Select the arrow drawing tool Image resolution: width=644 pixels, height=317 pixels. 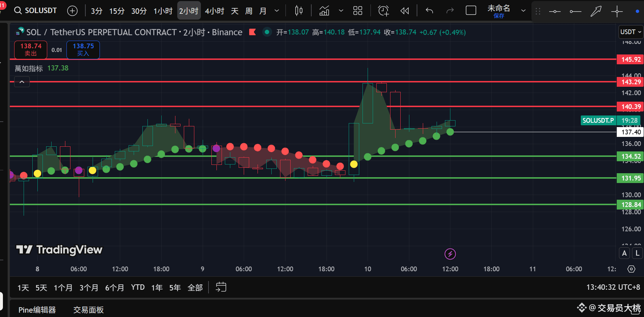pyautogui.click(x=596, y=12)
